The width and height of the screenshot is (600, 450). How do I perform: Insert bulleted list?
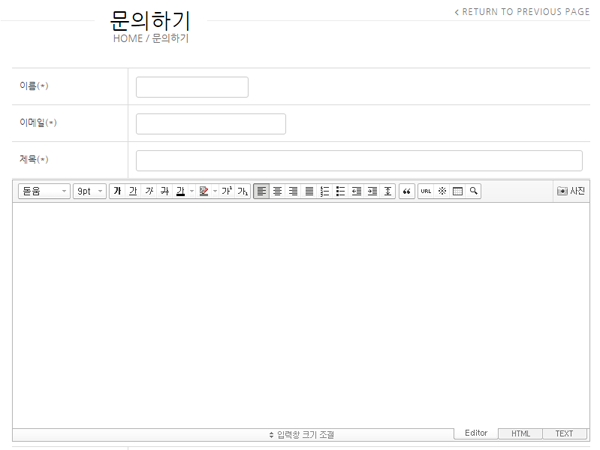point(341,191)
